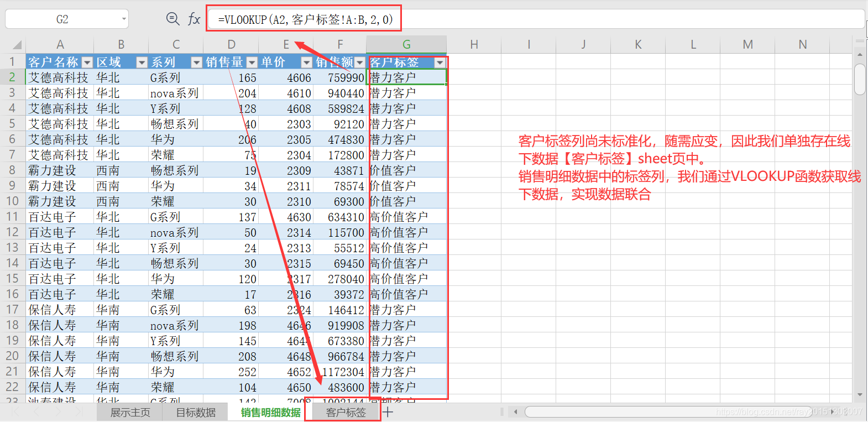This screenshot has height=422, width=868.
Task: Select row 10 header
Action: 12,201
